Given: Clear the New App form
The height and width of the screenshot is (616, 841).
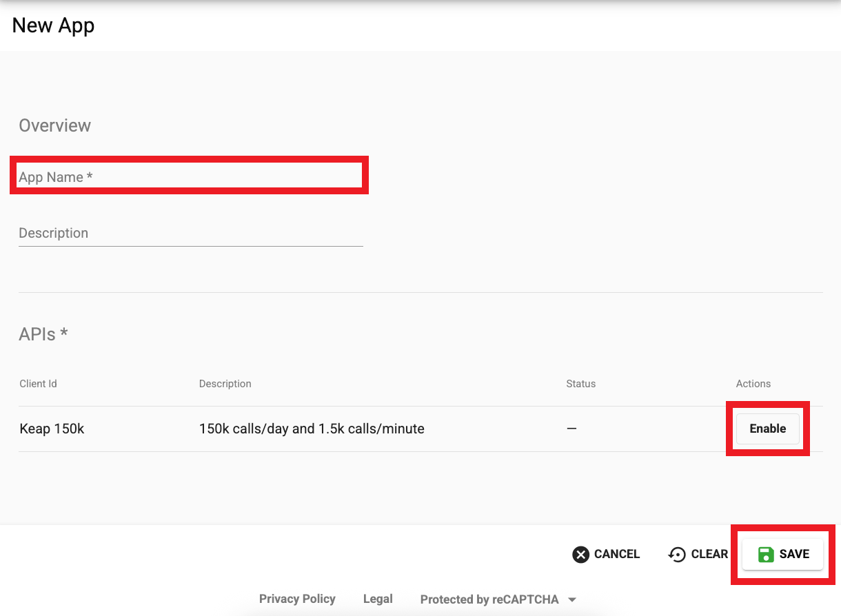Looking at the screenshot, I should 698,553.
